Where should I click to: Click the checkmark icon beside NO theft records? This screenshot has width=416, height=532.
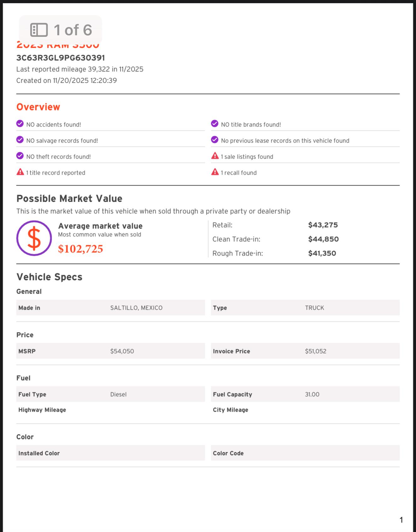[20, 156]
